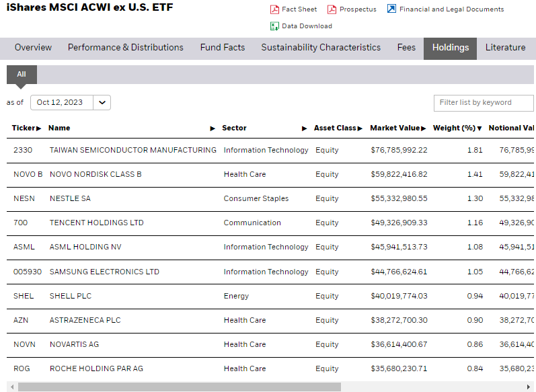The image size is (536, 392).
Task: Click the Weight (%) header text
Action: point(454,128)
